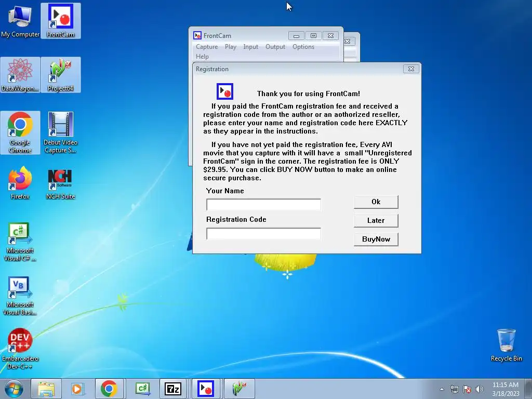Select the Debut Video Capture shortcut
Image resolution: width=532 pixels, height=399 pixels.
(x=61, y=132)
